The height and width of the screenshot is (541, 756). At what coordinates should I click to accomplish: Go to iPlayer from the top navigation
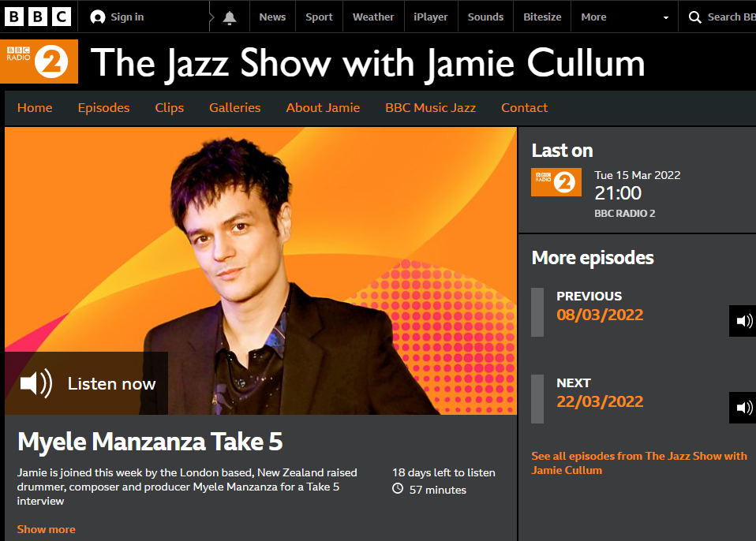[x=431, y=17]
